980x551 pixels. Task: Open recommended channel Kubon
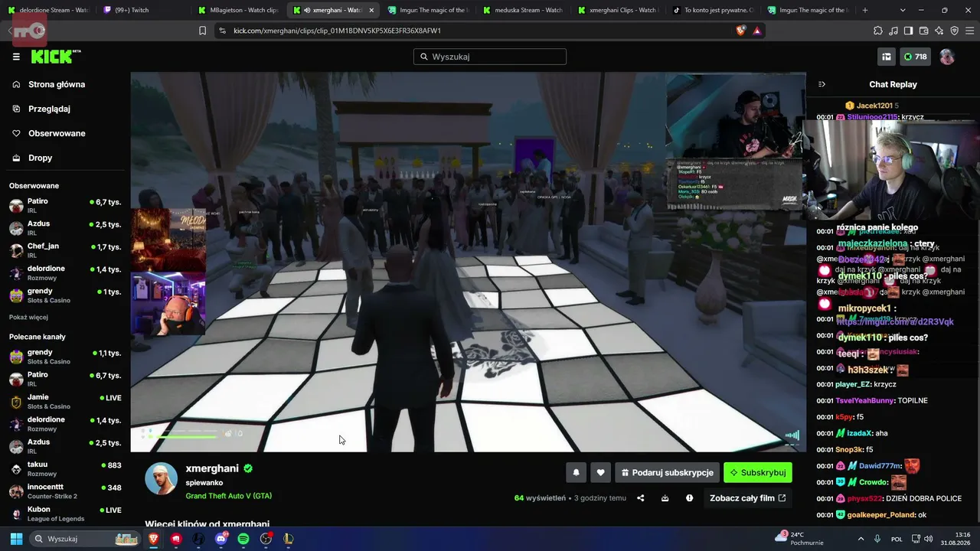65,514
